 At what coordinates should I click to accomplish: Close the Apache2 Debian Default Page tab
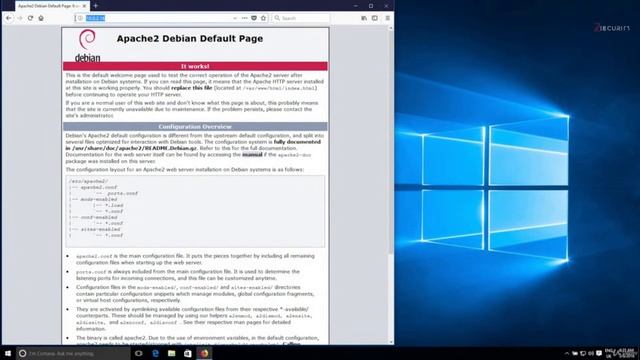84,6
